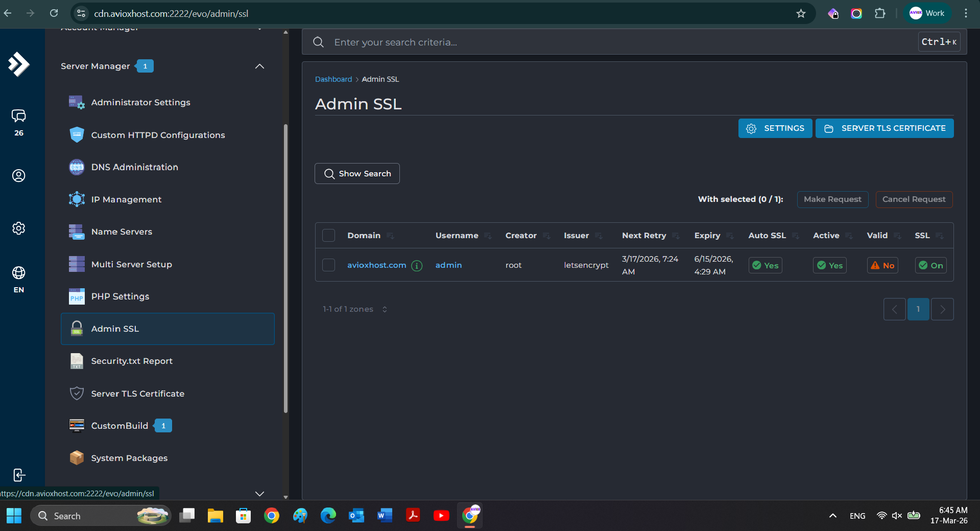Go to PHP Settings in the sidebar

point(120,296)
